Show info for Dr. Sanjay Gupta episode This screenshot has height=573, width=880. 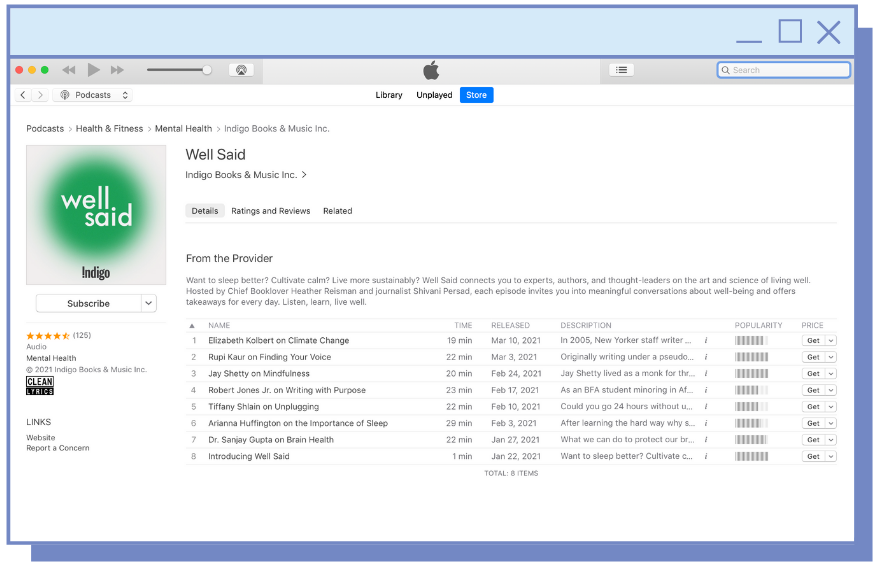706,440
